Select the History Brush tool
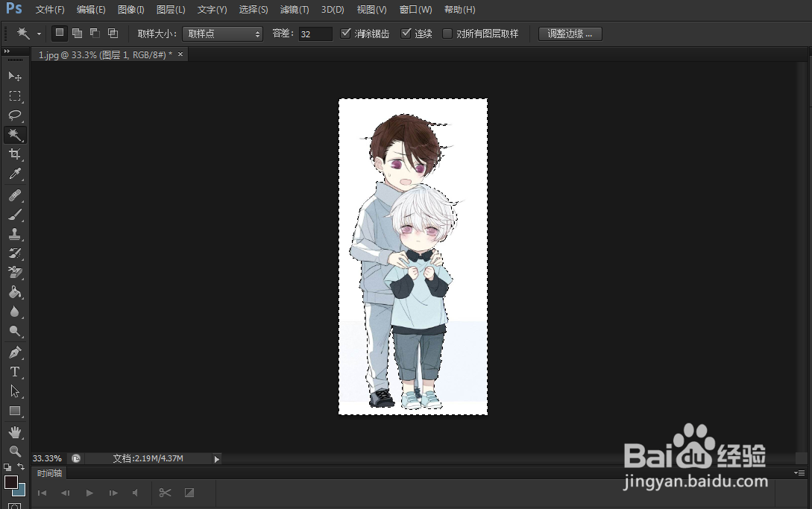Viewport: 812px width, 509px height. [x=14, y=253]
